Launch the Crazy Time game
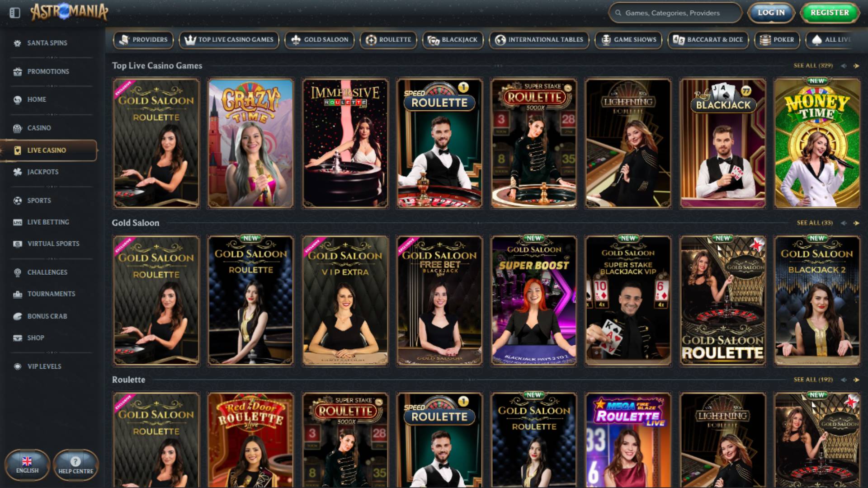 tap(250, 144)
